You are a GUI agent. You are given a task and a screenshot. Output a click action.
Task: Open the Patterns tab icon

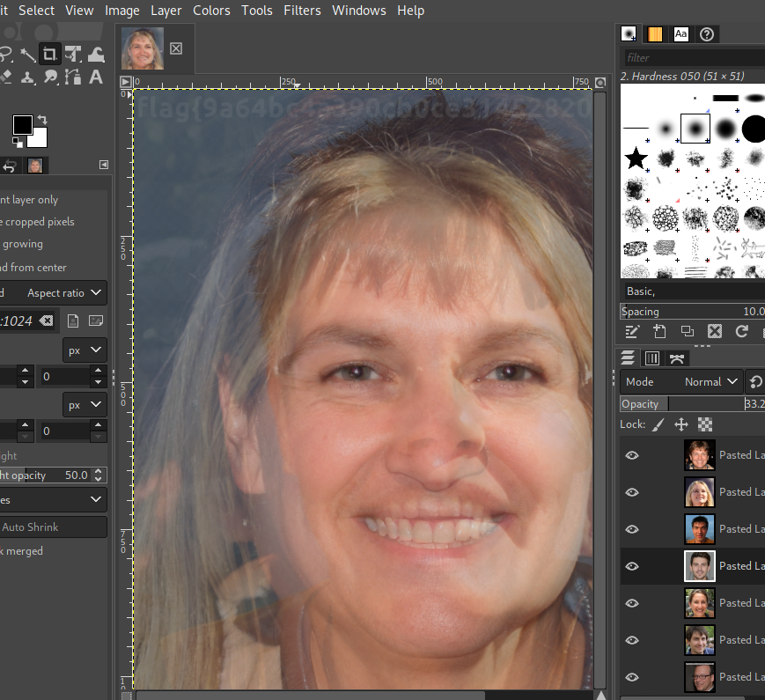click(x=655, y=34)
